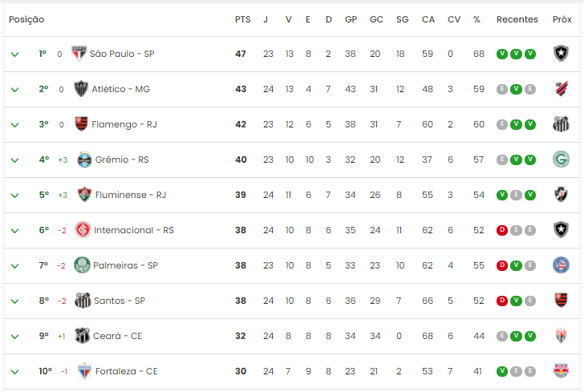Open the Palmeiras - SP team link
Viewport: 584px width, 392px height.
tap(125, 265)
